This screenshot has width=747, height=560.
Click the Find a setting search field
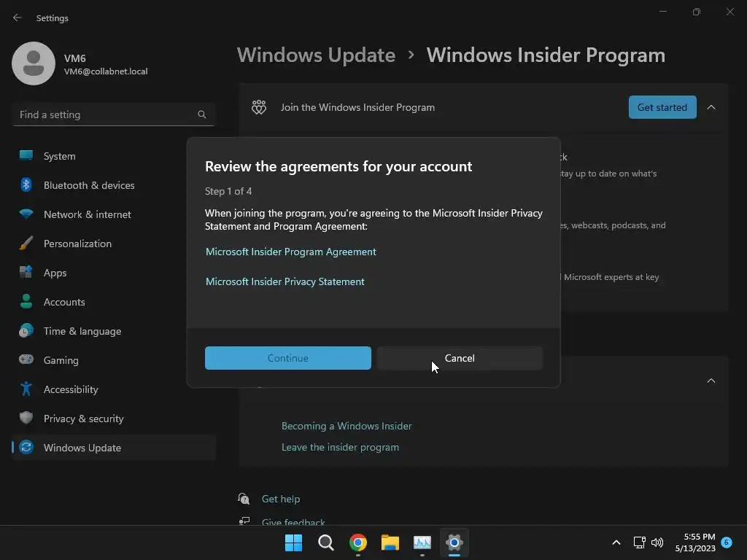113,114
